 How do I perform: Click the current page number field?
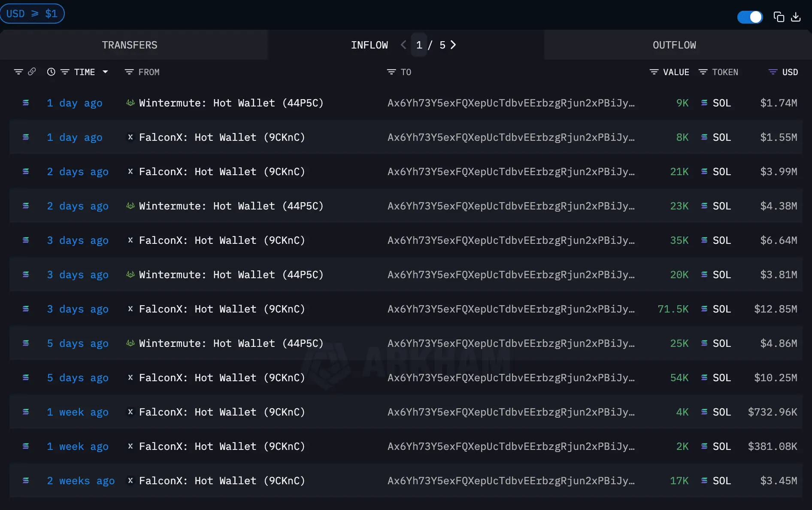(419, 45)
